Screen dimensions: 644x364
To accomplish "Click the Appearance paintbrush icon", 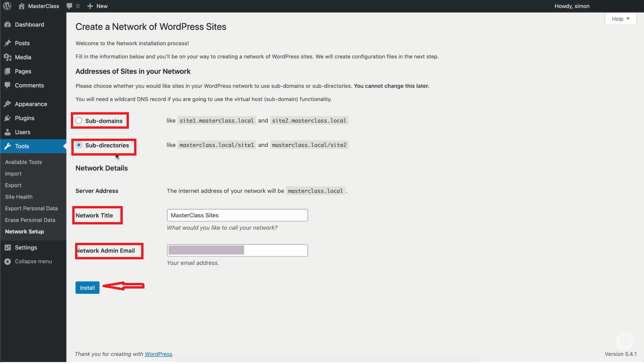I will pos(8,104).
